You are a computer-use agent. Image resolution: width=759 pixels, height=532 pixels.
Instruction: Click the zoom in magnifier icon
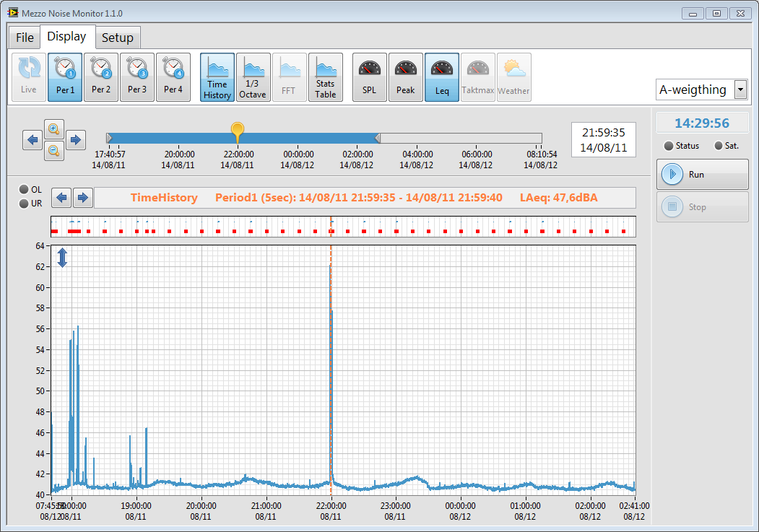tap(54, 129)
